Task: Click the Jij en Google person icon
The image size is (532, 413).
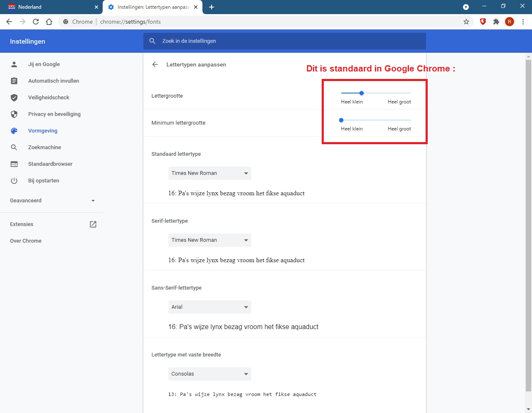Action: click(14, 64)
